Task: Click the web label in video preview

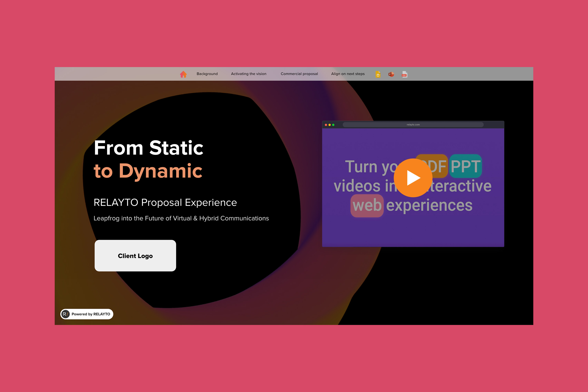Action: pos(367,205)
